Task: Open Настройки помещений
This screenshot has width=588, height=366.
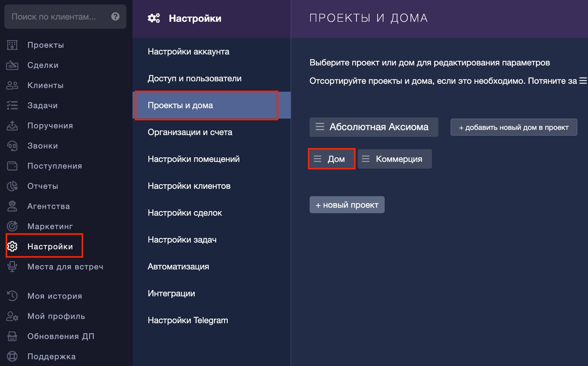Action: pos(211,159)
